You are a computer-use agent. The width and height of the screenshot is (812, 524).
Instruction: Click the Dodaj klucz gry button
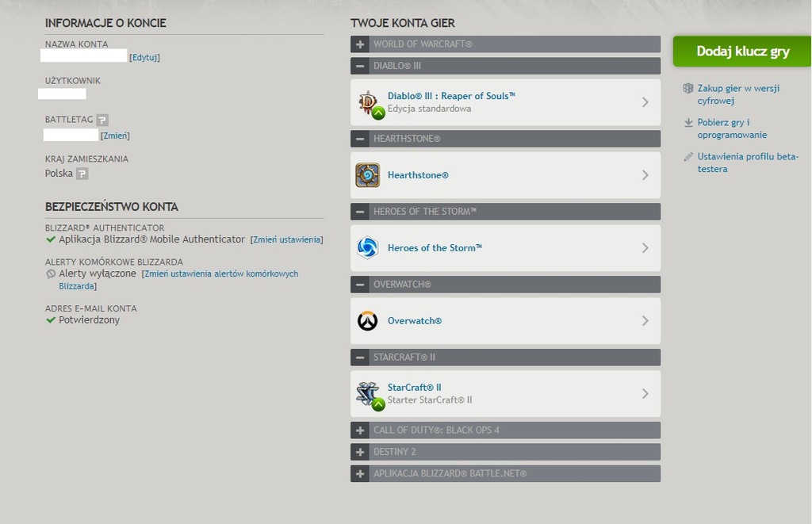[x=742, y=52]
